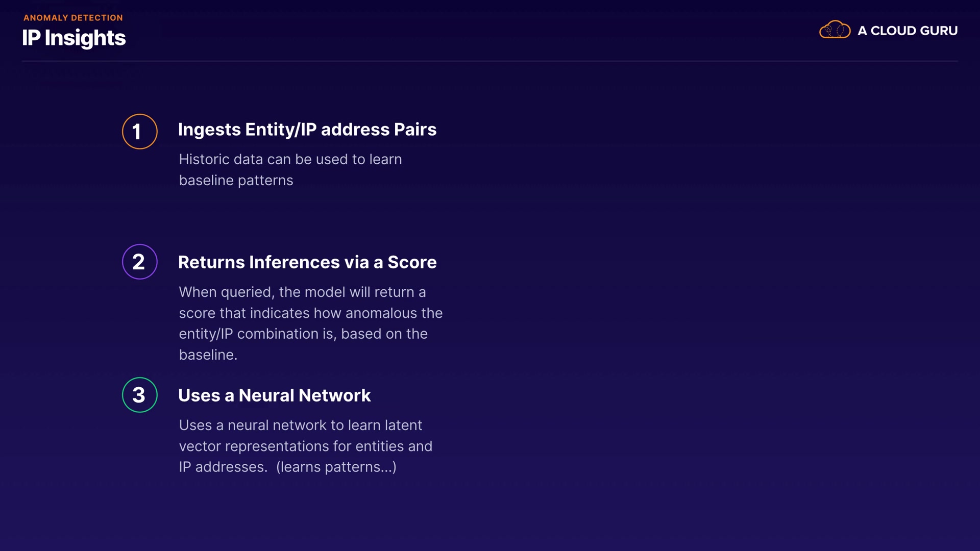The height and width of the screenshot is (551, 980).
Task: Click the (learns patterns...) parenthetical text
Action: (x=336, y=467)
